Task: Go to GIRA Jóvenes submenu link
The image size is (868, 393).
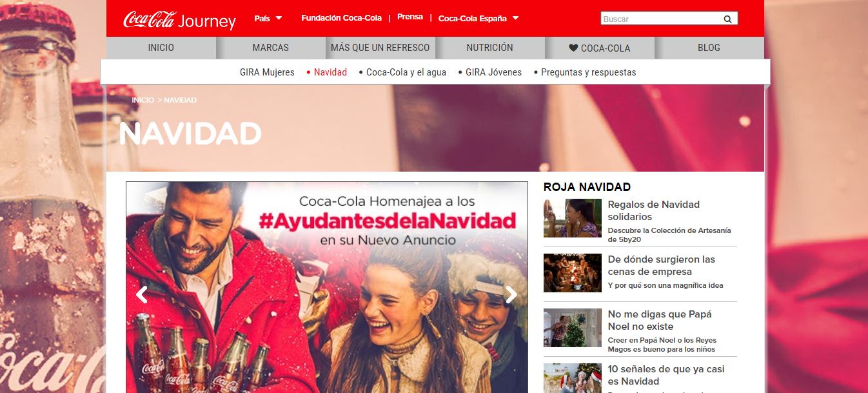Action: tap(493, 72)
